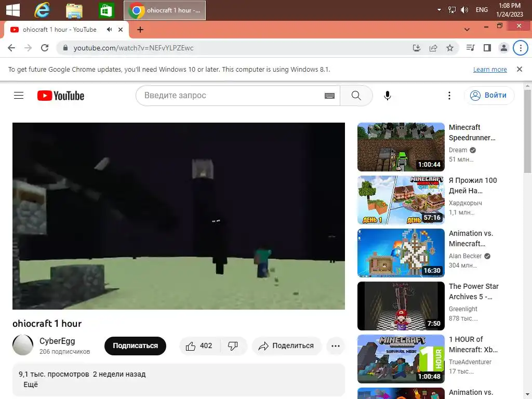532x399 pixels.
Task: Open the taskbar clock and date
Action: (509, 10)
